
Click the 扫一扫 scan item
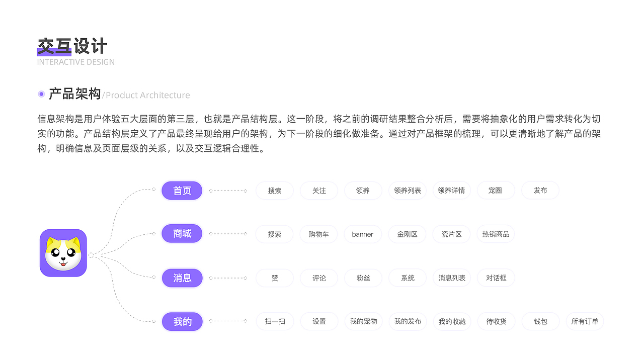pos(274,321)
